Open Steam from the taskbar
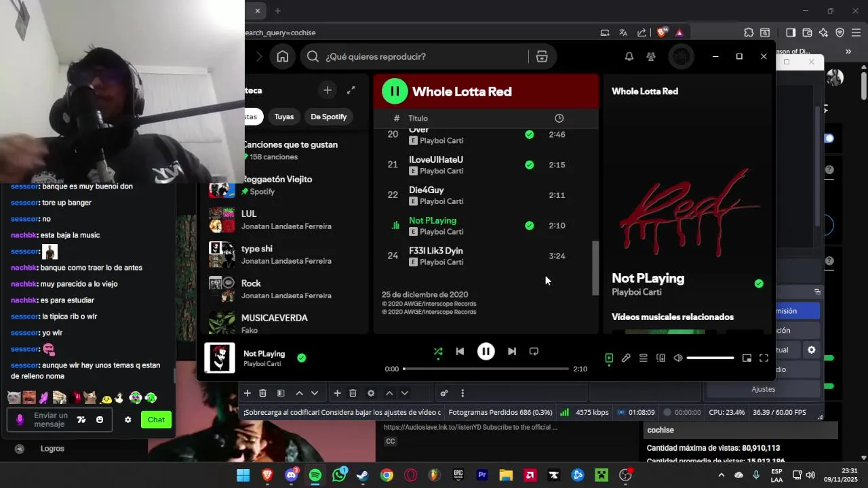 [x=363, y=475]
